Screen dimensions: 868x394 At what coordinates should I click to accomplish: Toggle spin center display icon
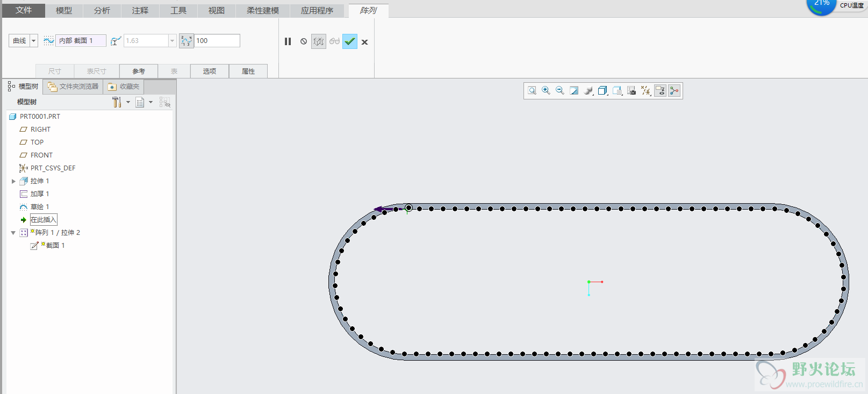pos(674,91)
